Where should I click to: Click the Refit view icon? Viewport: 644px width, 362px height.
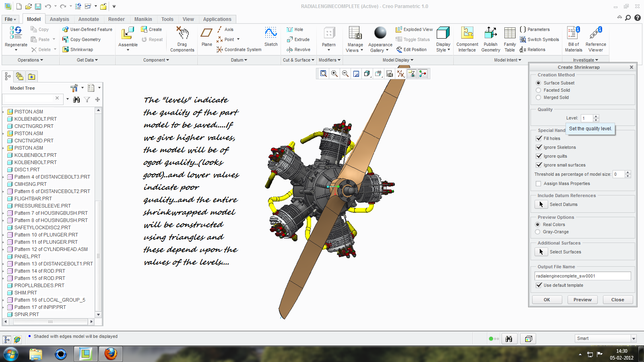point(324,74)
